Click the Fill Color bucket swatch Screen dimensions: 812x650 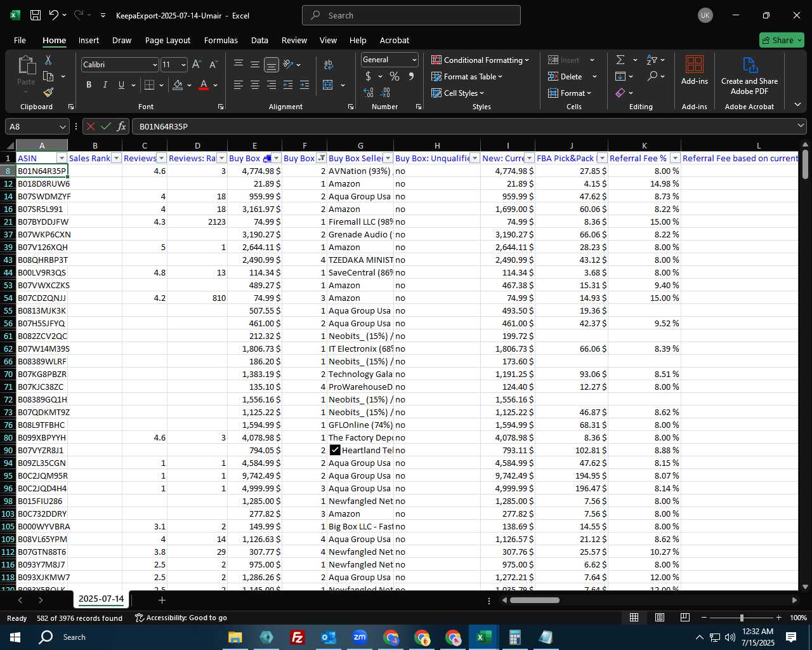(178, 85)
